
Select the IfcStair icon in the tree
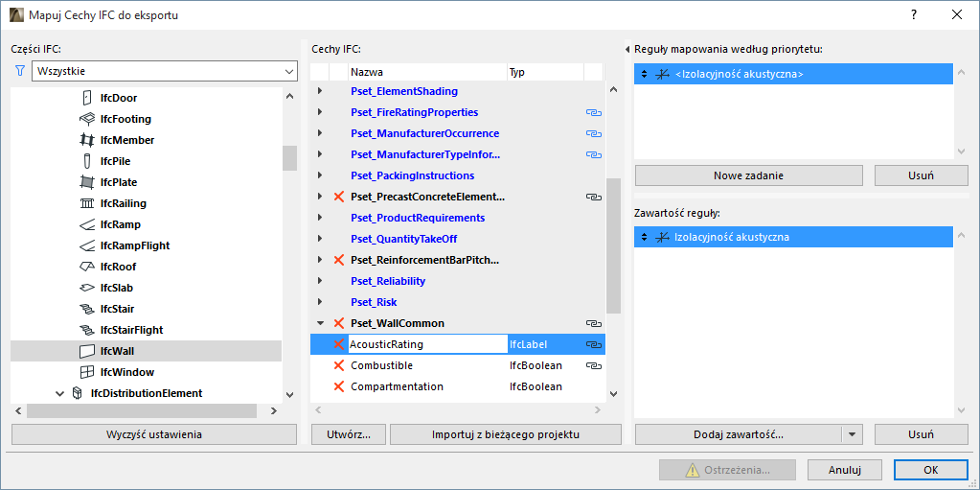86,309
